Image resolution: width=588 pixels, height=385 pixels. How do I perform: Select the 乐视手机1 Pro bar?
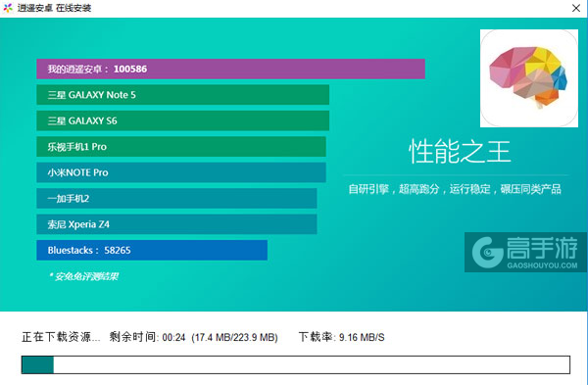point(181,147)
